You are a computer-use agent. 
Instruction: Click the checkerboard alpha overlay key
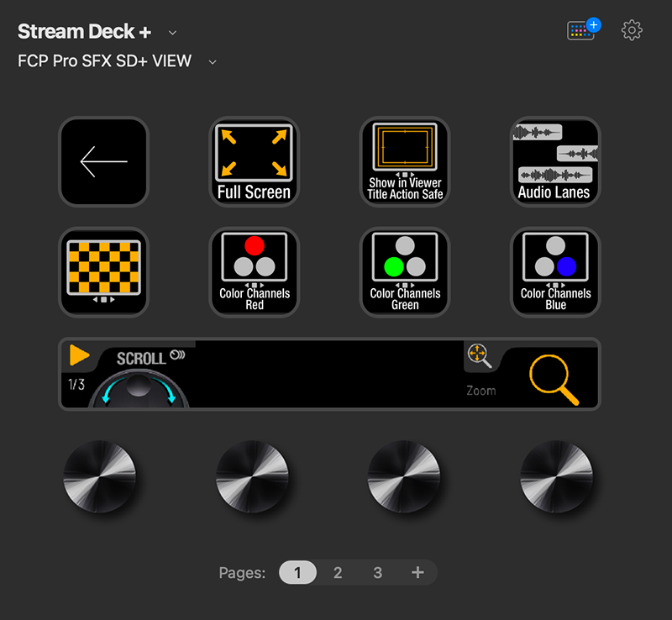103,271
